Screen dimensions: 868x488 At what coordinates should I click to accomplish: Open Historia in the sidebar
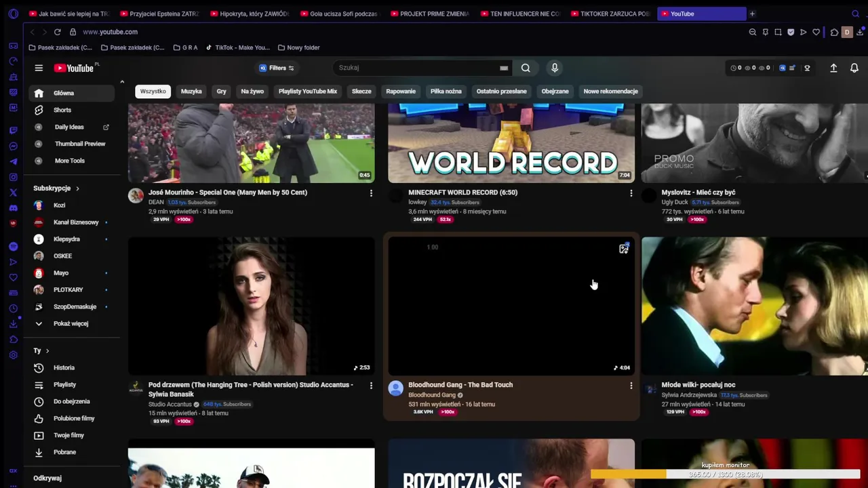pos(71,367)
